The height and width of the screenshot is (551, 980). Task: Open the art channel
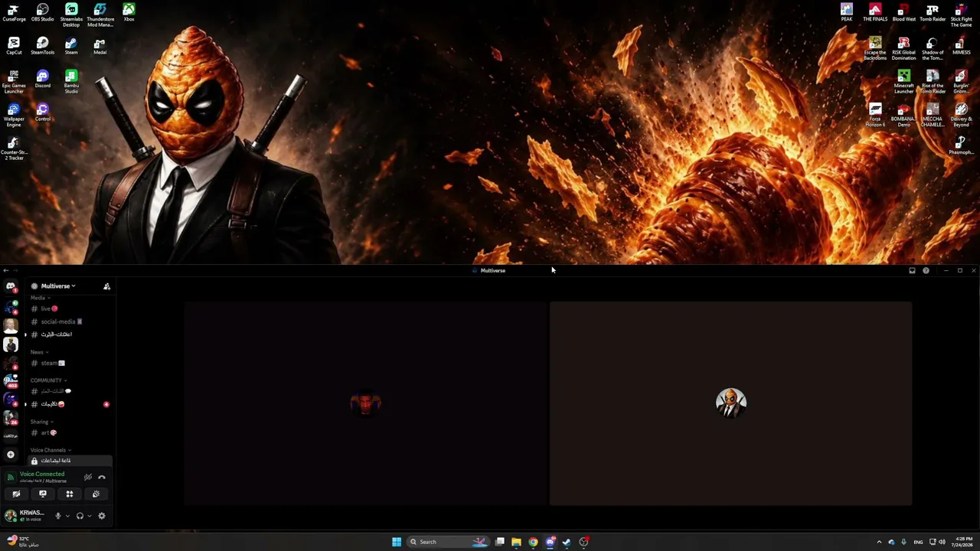[70, 432]
